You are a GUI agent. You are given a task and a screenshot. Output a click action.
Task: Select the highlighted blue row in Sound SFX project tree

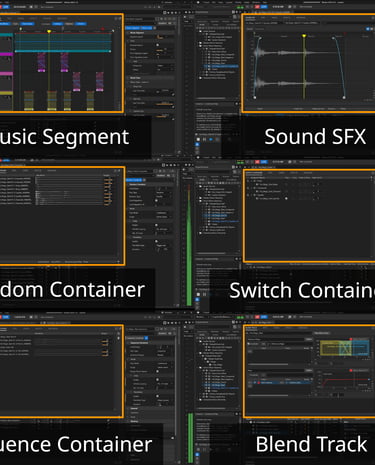(x=221, y=66)
